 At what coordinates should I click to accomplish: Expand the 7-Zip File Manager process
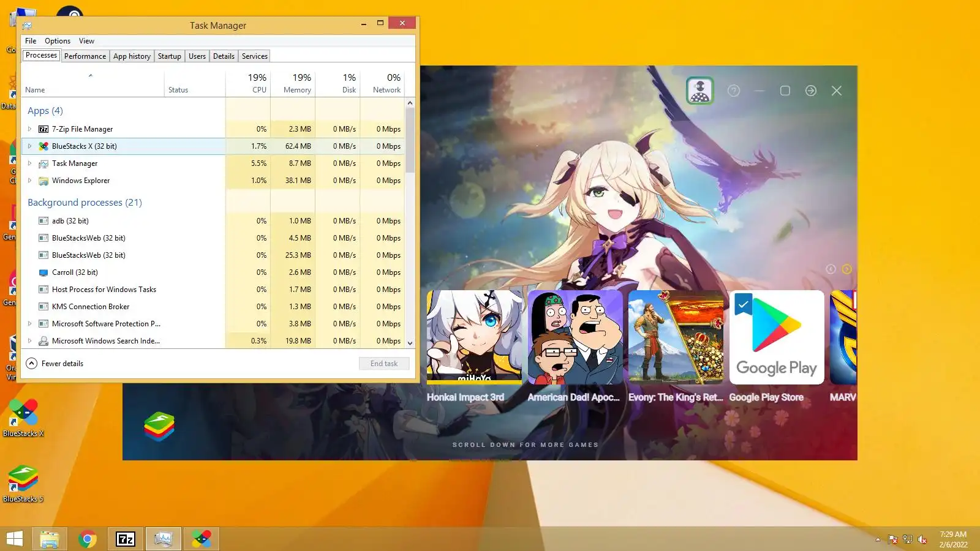[x=29, y=129]
